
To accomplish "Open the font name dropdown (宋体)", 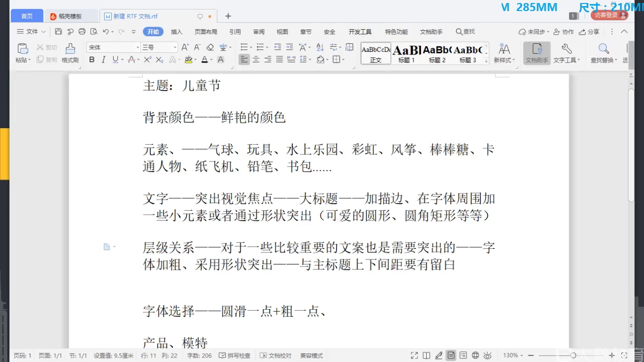I will pyautogui.click(x=137, y=47).
